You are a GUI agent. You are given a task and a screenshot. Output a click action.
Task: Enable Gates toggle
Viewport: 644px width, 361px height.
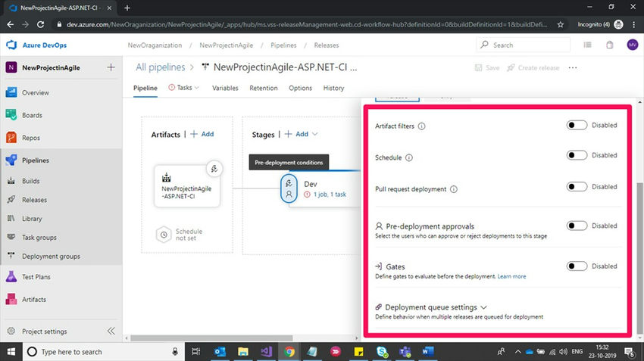pos(577,266)
